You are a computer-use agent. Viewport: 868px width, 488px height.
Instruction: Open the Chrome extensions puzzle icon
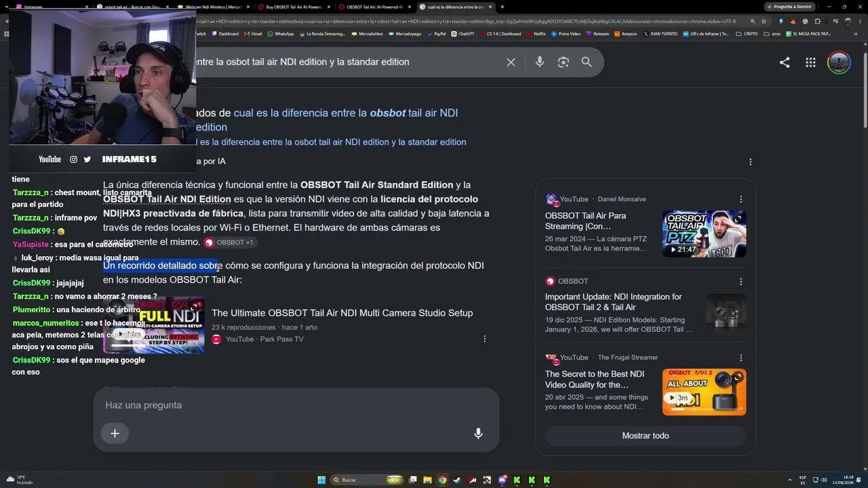point(817,22)
